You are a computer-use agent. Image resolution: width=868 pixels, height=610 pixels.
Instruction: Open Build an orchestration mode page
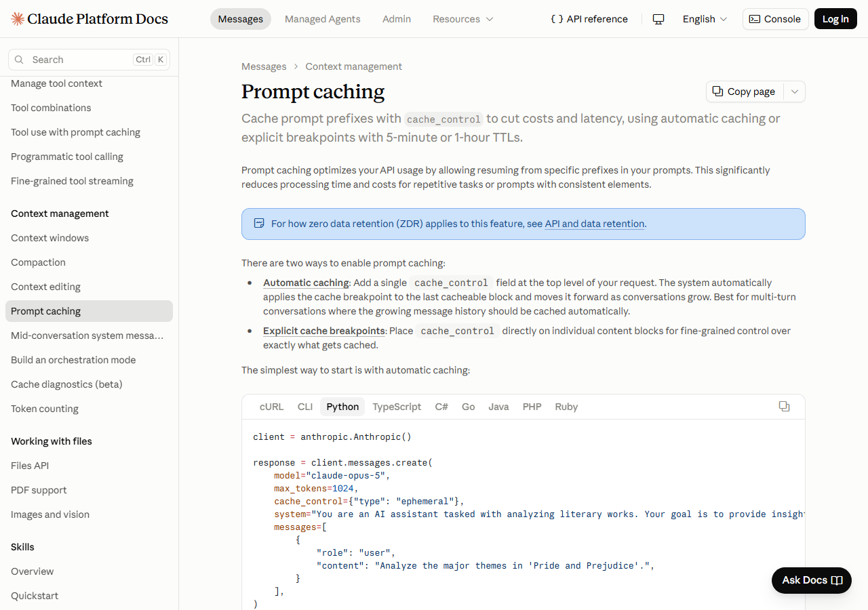point(89,360)
